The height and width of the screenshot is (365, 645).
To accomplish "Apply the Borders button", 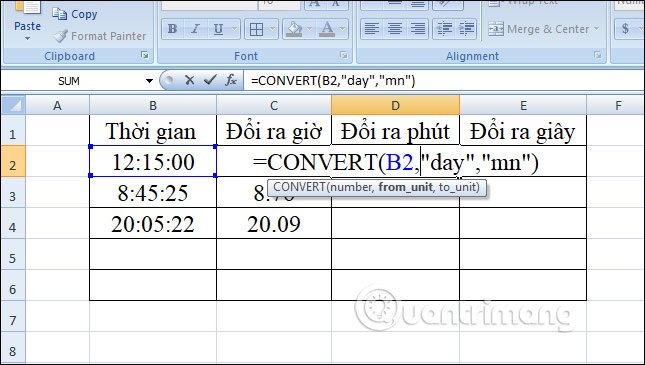I will (256, 29).
